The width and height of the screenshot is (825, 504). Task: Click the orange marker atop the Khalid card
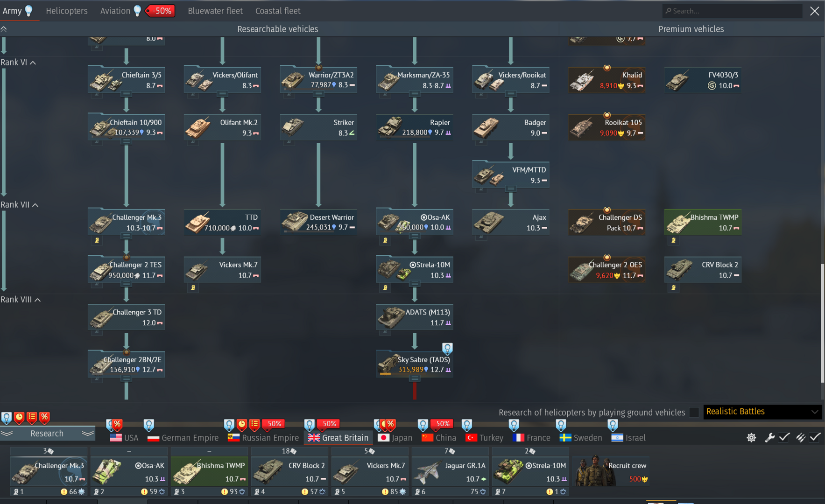607,68
